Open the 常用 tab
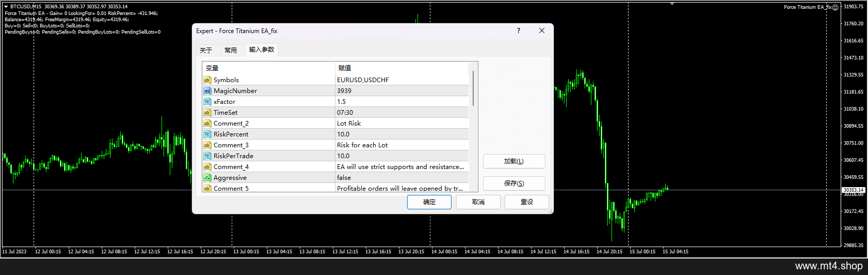 tap(231, 50)
